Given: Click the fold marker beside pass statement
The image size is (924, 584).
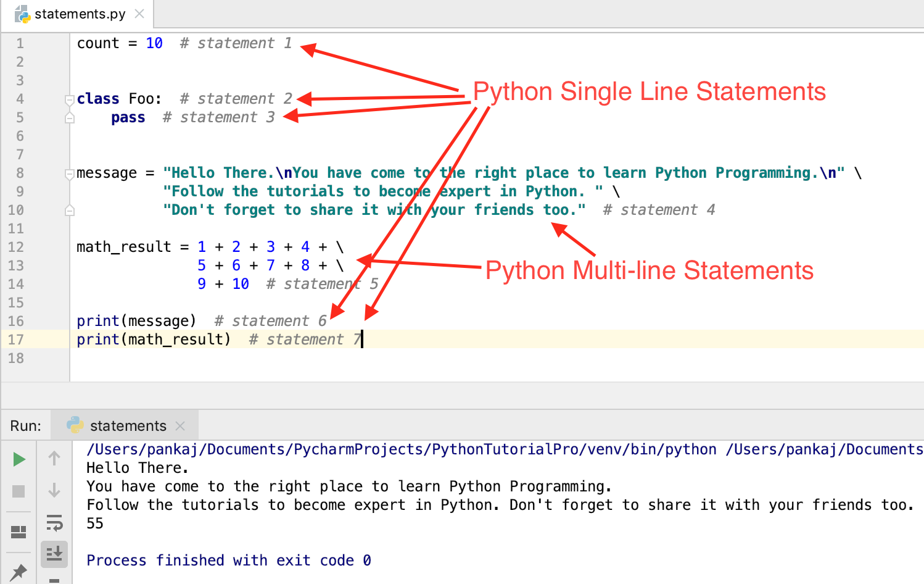Looking at the screenshot, I should point(70,119).
